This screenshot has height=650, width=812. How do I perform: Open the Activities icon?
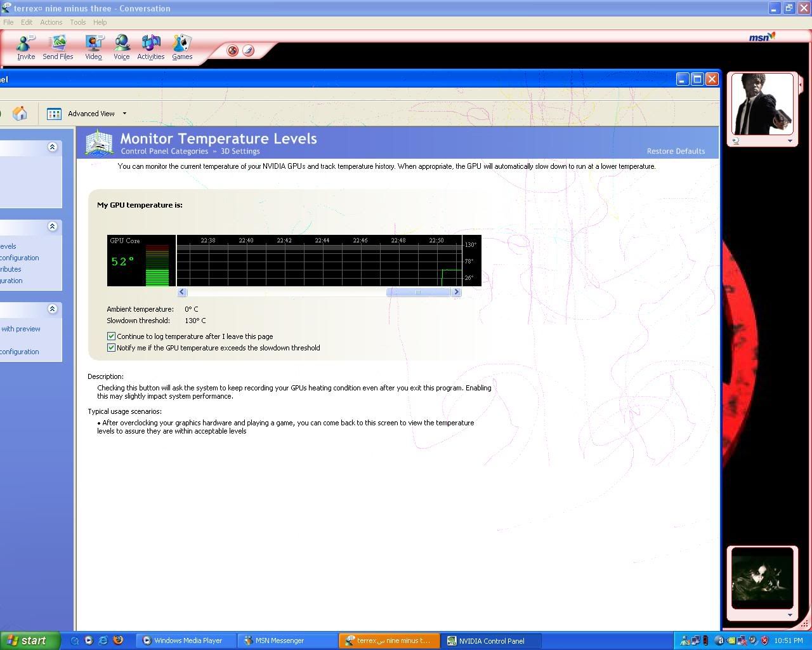coord(150,47)
